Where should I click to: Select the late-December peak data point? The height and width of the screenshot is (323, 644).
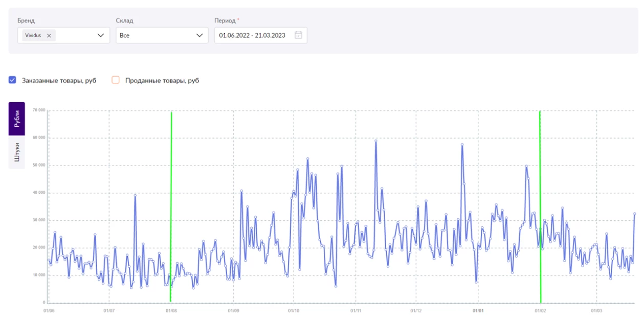[x=462, y=145]
